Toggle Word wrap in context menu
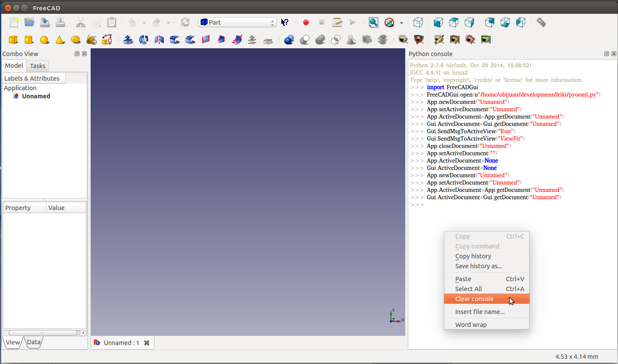 point(471,325)
